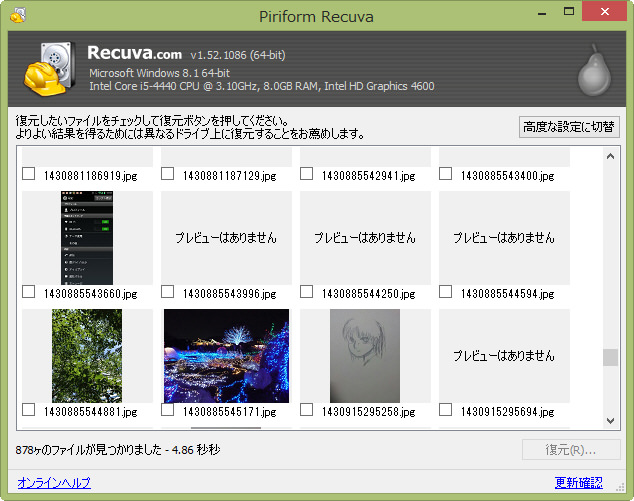
Task: Click the Piriform pear logo icon
Action: pos(594,70)
